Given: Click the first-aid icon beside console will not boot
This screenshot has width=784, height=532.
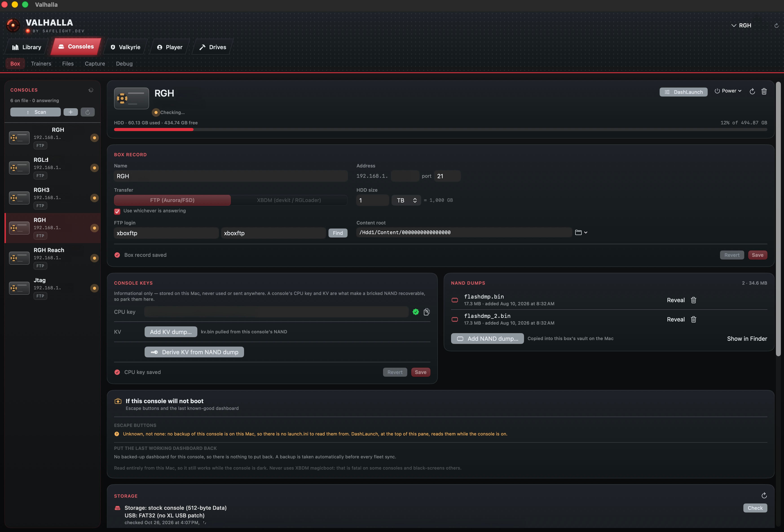Looking at the screenshot, I should pos(118,401).
